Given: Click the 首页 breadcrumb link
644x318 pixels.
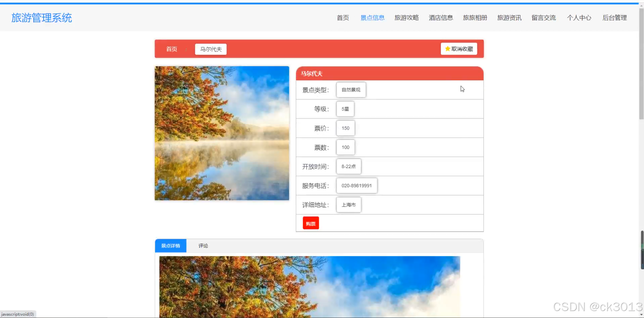Looking at the screenshot, I should [172, 49].
